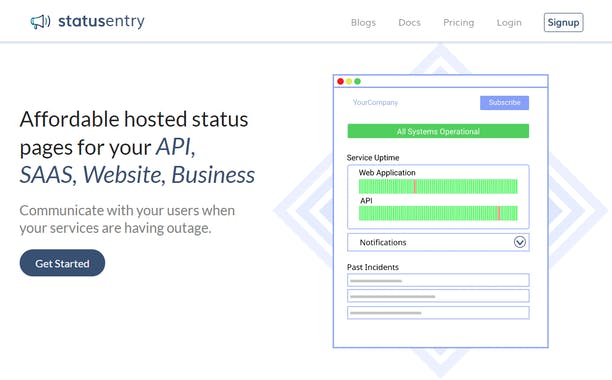Screen dimensions: 612x380
Task: Click the Web Application uptime bar
Action: click(438, 186)
